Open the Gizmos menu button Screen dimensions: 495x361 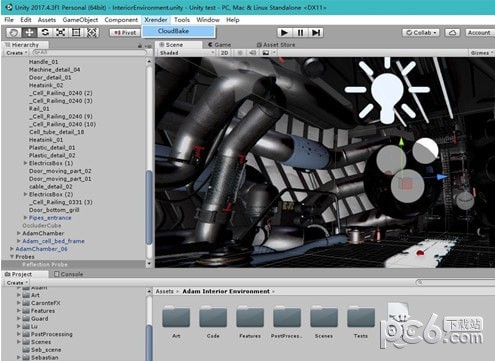[x=482, y=53]
